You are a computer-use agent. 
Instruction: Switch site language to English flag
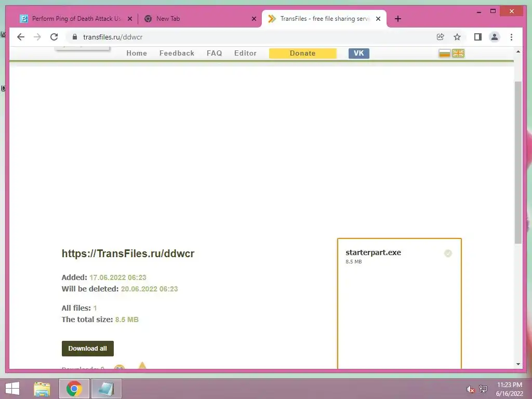coord(458,54)
